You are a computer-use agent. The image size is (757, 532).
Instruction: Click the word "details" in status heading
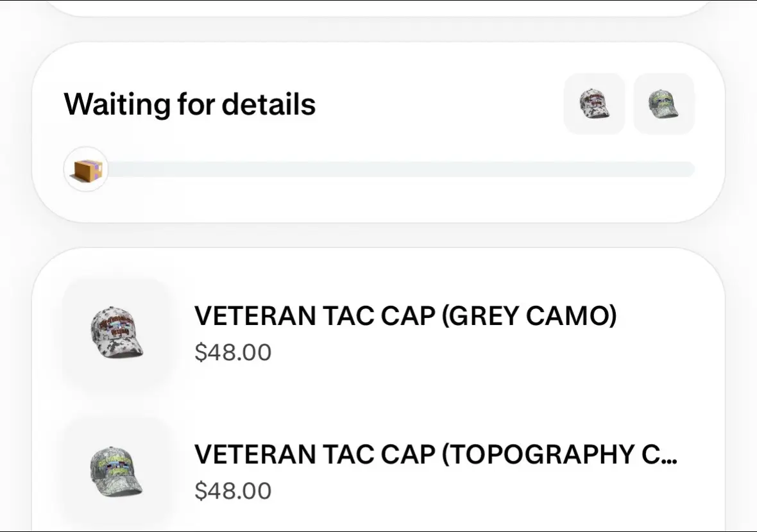pos(268,104)
